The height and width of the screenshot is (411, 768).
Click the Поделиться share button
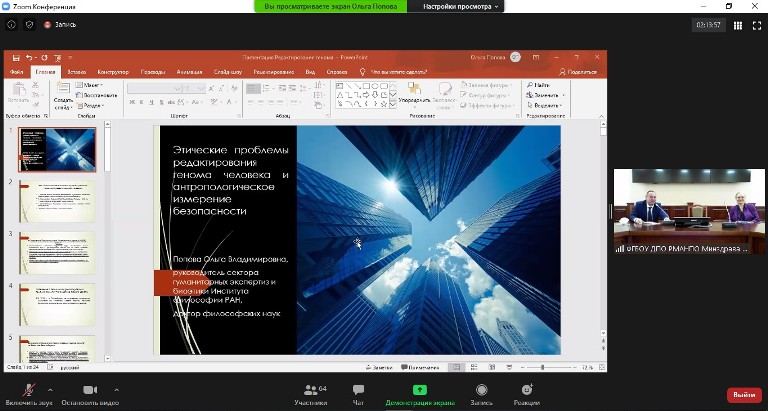[578, 72]
